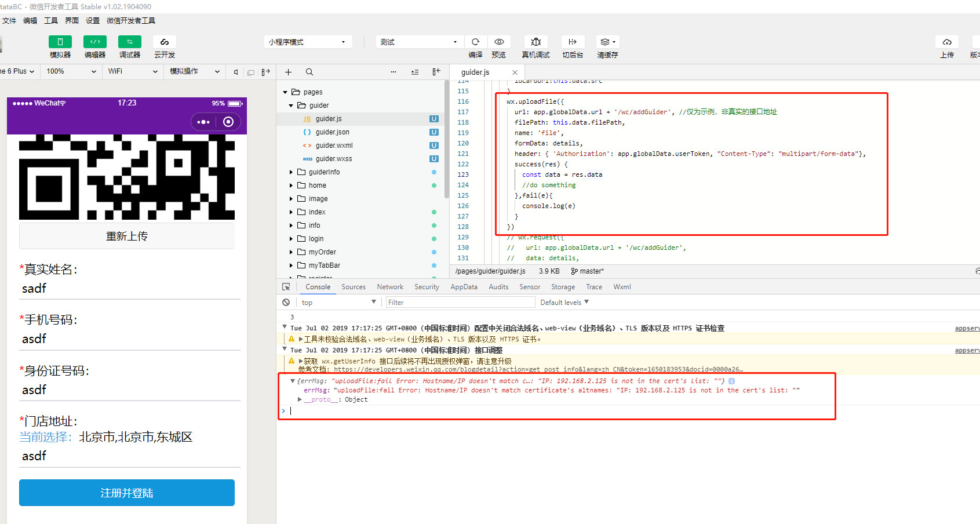Click the compile refresh icon
This screenshot has width=980, height=524.
476,42
